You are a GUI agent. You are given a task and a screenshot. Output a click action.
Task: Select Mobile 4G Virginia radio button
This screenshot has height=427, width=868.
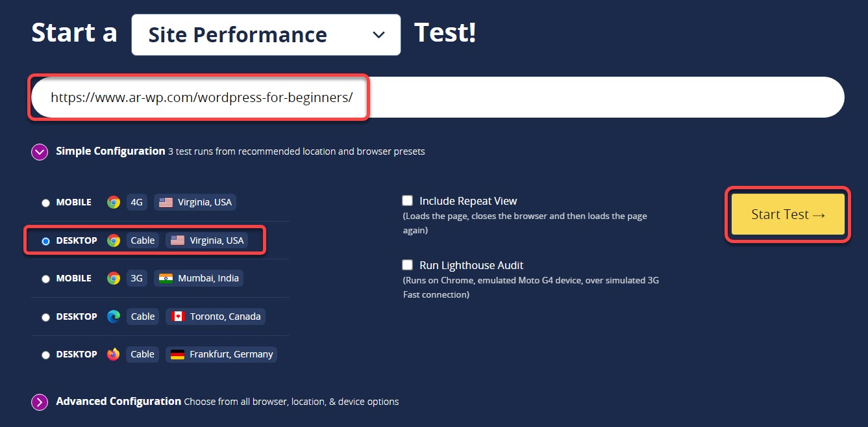(45, 203)
